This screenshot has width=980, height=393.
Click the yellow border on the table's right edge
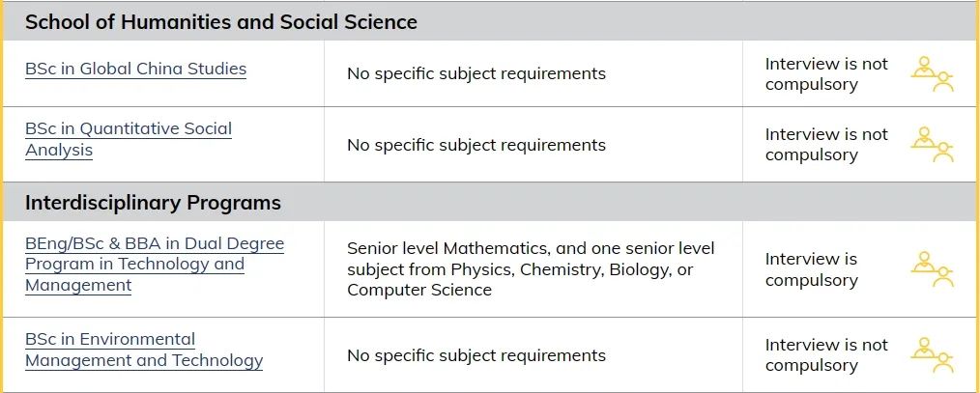[978, 196]
